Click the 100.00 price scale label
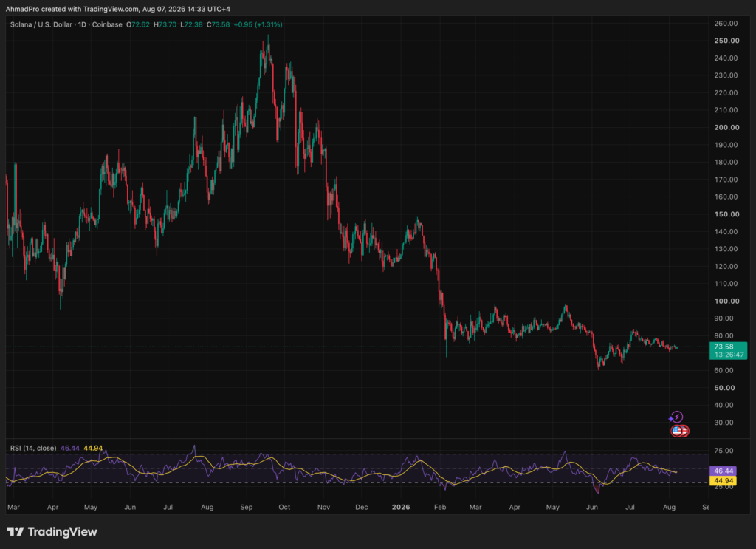Viewport: 756px width, 549px height. click(x=726, y=301)
